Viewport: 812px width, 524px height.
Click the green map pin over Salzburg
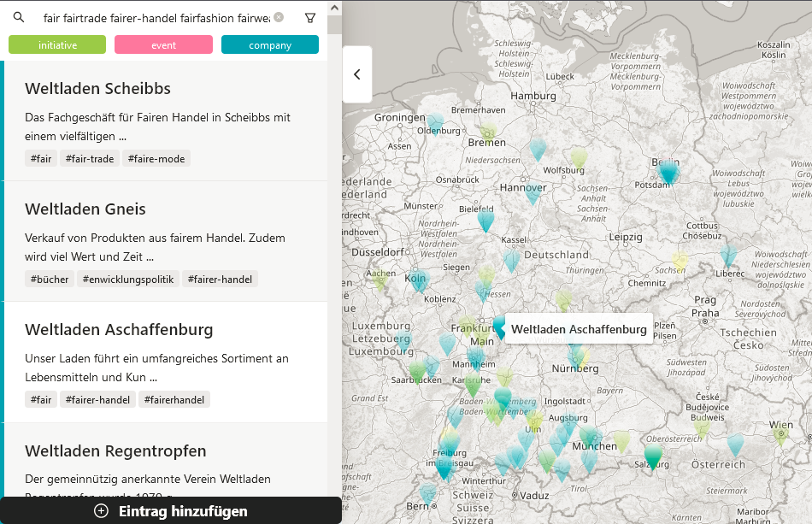click(x=653, y=455)
